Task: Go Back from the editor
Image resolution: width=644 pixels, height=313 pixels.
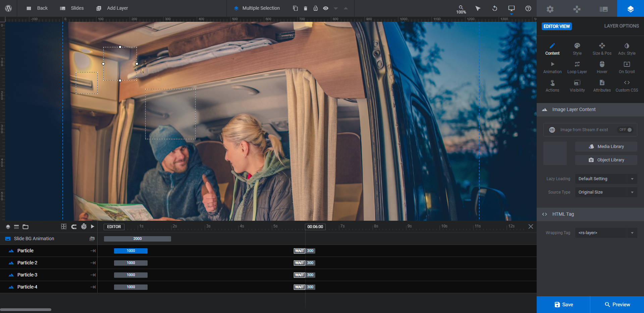Action: point(37,8)
